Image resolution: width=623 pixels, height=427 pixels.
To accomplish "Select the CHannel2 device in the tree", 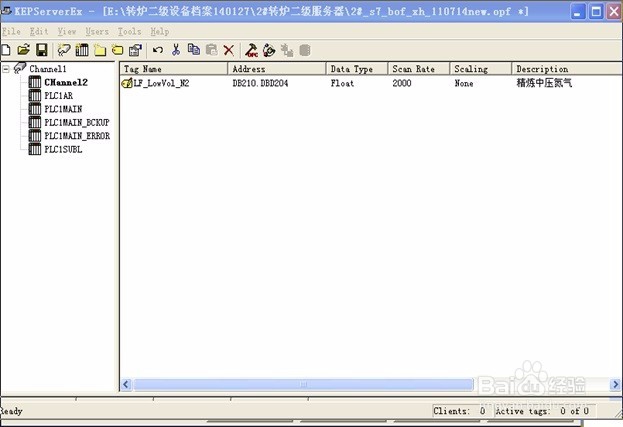I will pos(66,82).
